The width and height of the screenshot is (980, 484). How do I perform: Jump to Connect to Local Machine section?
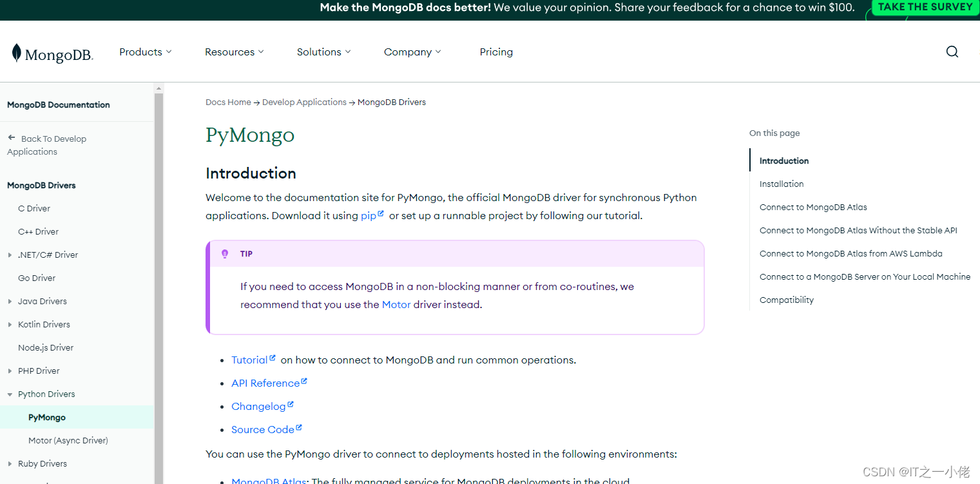coord(865,276)
